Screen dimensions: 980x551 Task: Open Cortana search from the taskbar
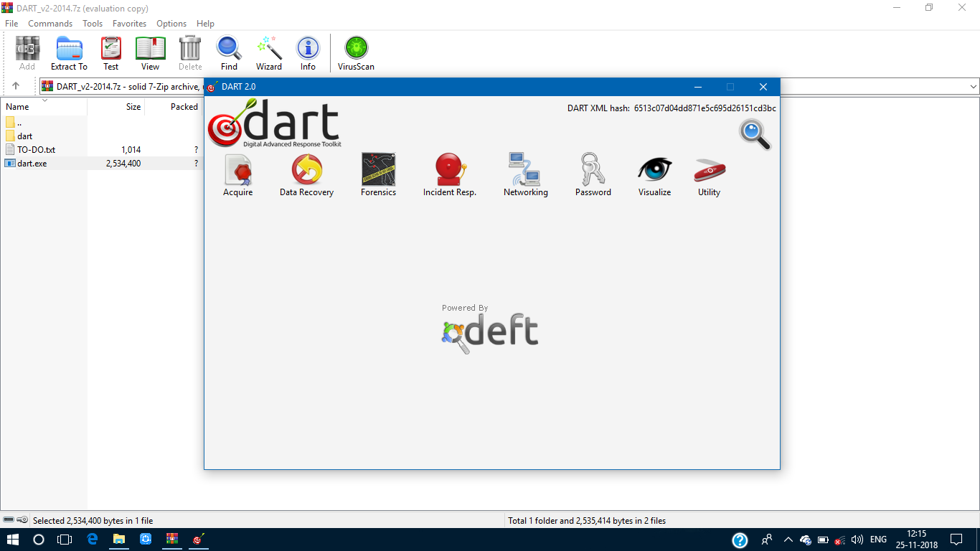39,540
